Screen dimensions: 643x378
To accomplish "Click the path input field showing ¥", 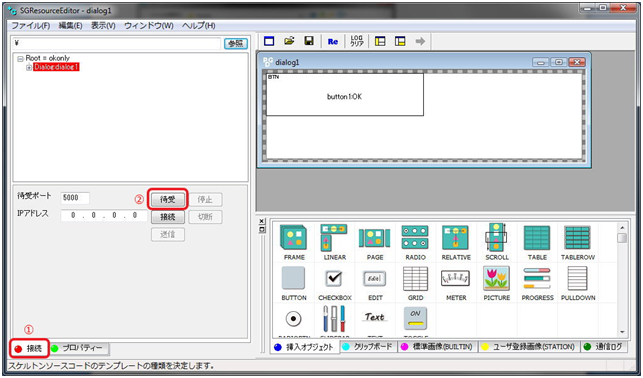I will 117,43.
